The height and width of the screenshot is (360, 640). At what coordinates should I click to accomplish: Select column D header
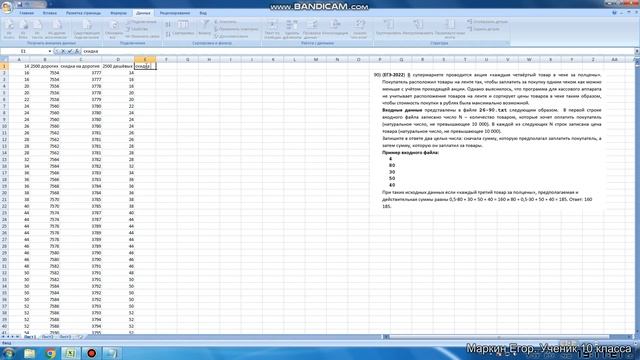118,60
